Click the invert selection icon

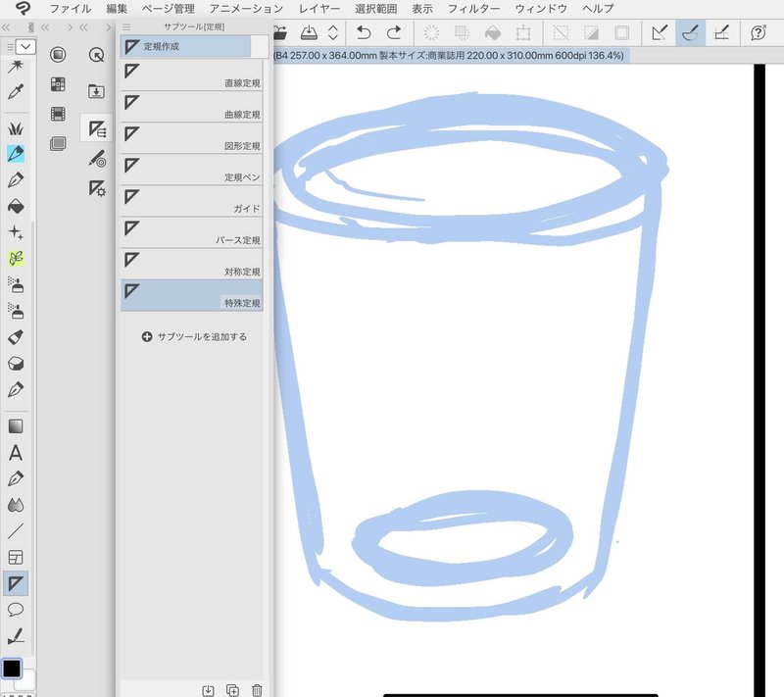592,33
